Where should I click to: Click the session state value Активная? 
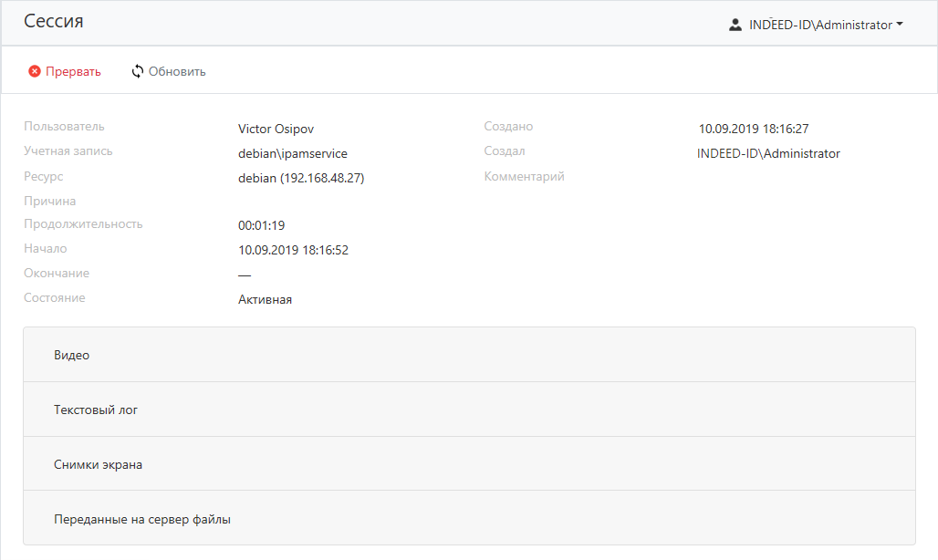[265, 299]
